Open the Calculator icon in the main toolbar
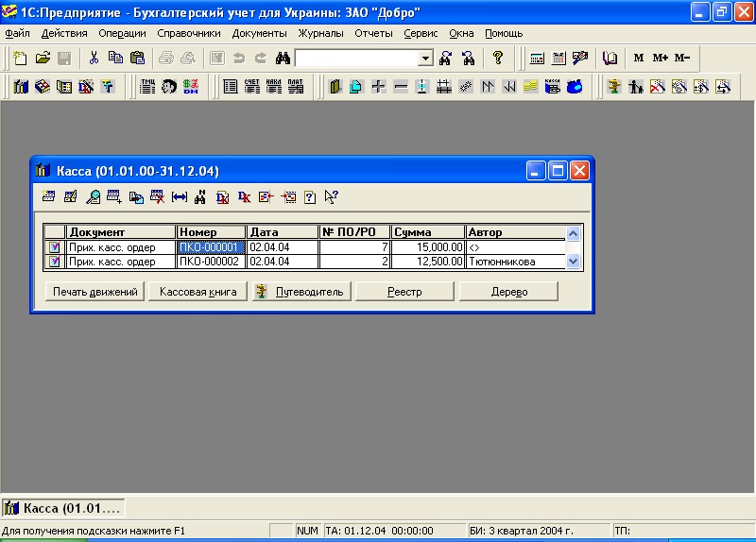 click(x=537, y=59)
